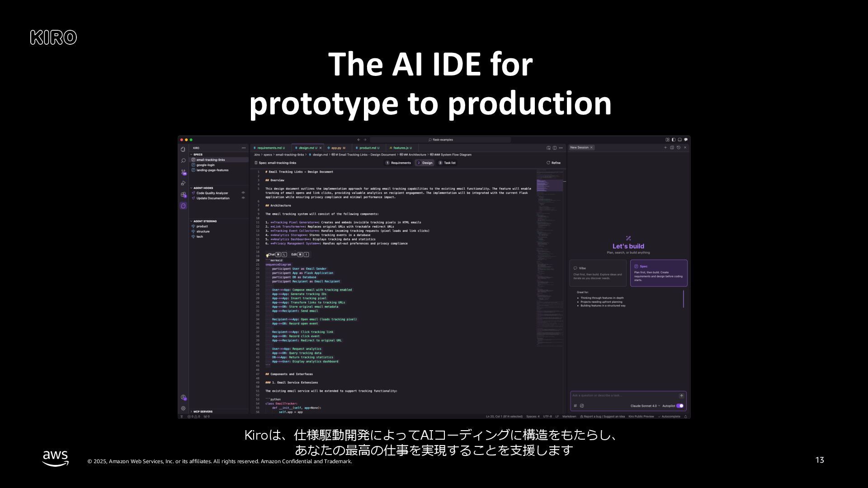Choose the Vibe mode card

click(x=598, y=273)
